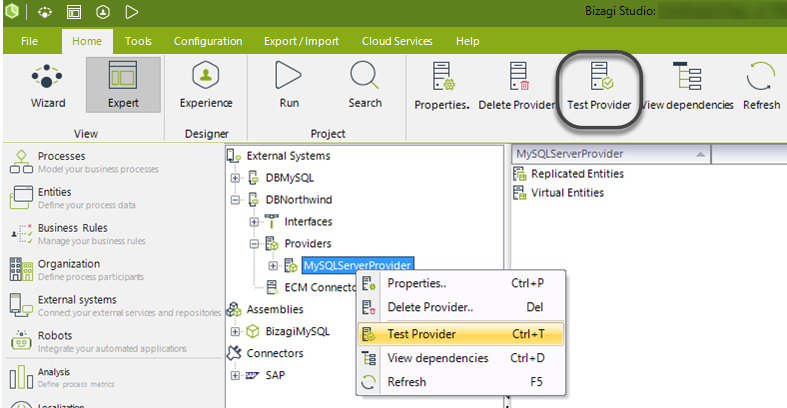787x408 pixels.
Task: Open Replicated Entities in right pane
Action: coord(577,174)
